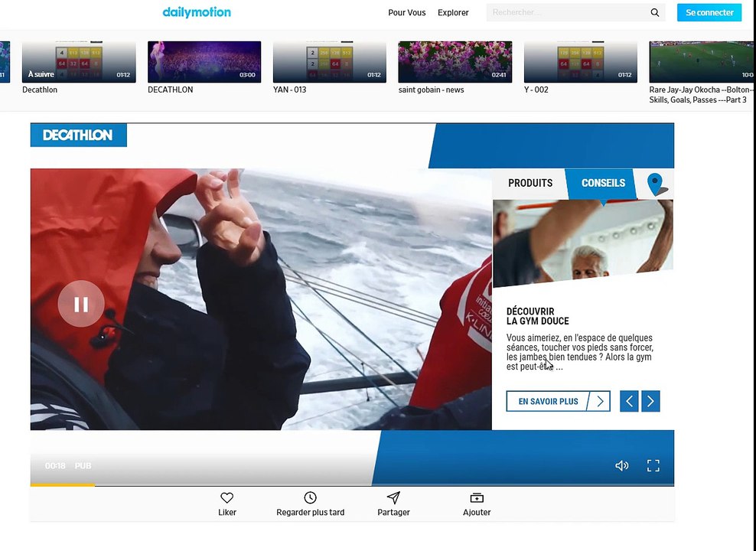Click the 00:18 elapsed time display
Viewport: 756px width, 551px height.
click(55, 466)
